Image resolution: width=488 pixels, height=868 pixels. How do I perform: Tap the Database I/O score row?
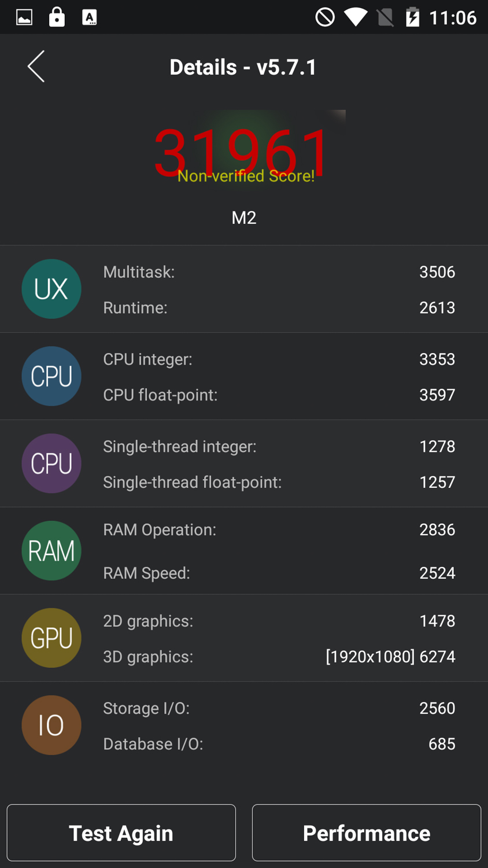[x=279, y=744]
